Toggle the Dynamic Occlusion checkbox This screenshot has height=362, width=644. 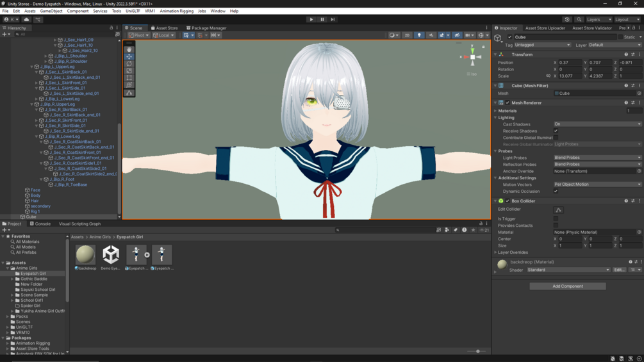pyautogui.click(x=556, y=192)
